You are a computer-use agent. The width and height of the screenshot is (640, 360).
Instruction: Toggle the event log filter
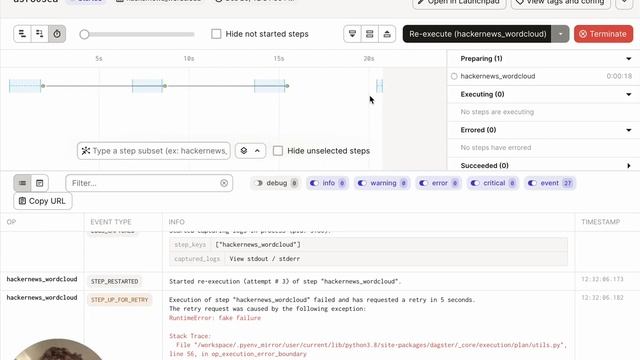click(550, 183)
